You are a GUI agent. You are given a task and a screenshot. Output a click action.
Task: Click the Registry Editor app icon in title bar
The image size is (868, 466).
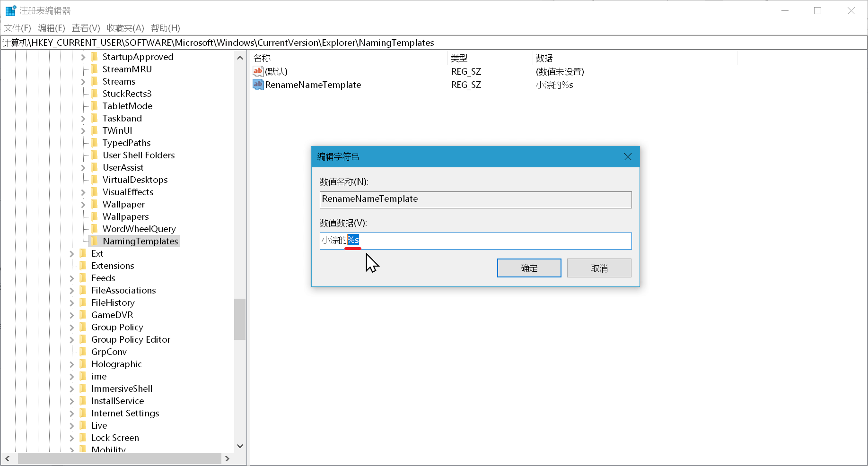tap(10, 10)
